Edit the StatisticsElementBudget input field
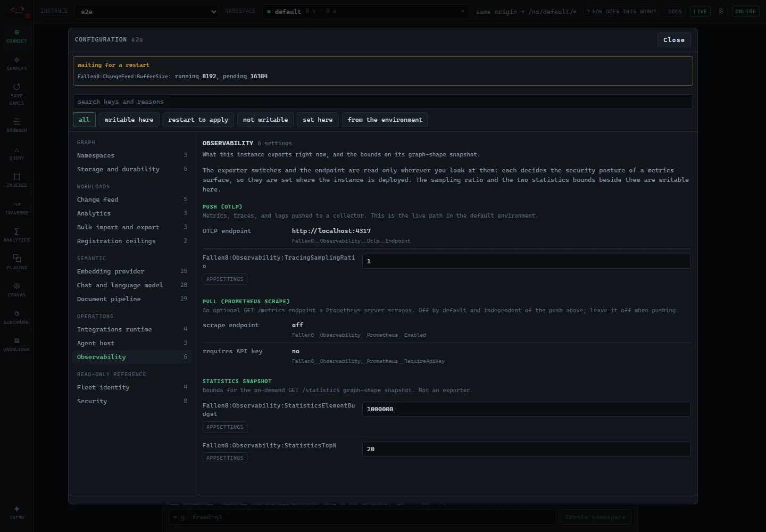The image size is (766, 532). (527, 409)
